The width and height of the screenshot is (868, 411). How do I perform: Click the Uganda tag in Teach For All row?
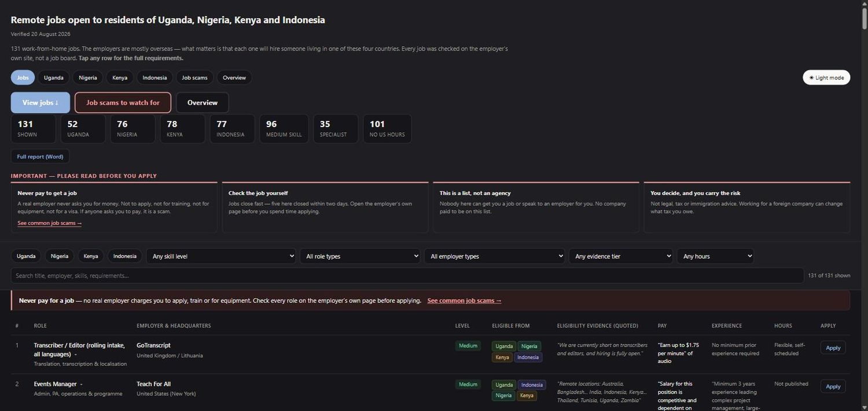click(x=504, y=385)
